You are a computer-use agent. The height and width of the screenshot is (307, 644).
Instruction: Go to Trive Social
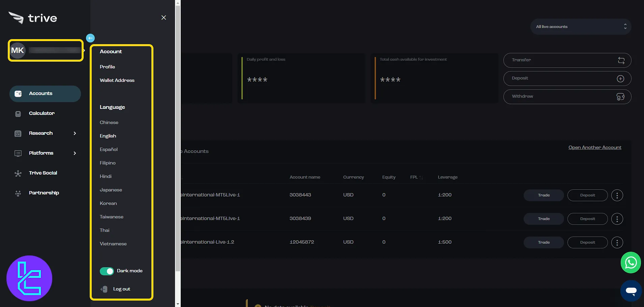(43, 173)
